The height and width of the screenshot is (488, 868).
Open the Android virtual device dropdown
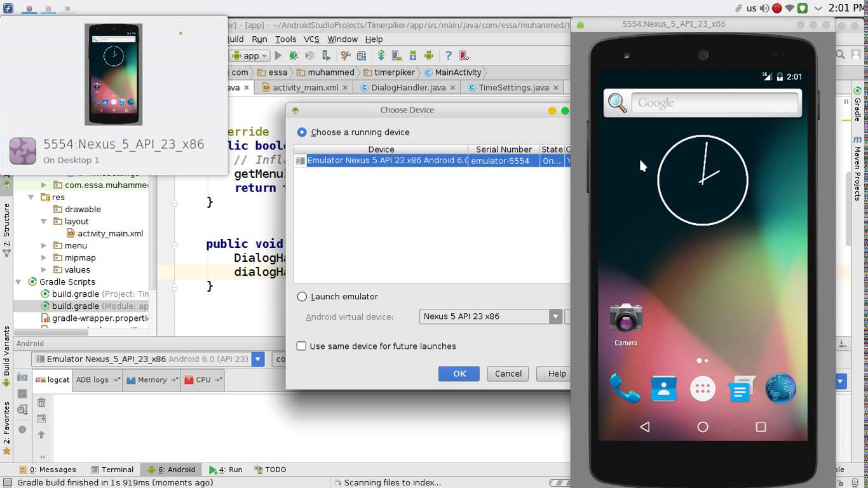(555, 316)
